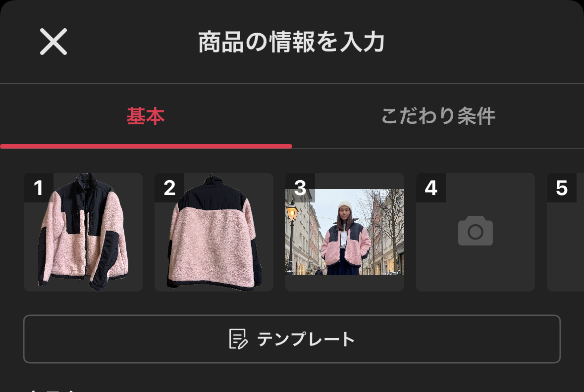
Task: Open the こだわり条件 tab
Action: tap(438, 116)
